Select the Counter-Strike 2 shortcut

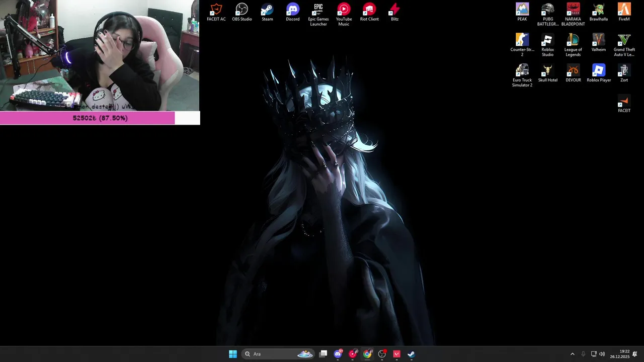[x=522, y=45]
